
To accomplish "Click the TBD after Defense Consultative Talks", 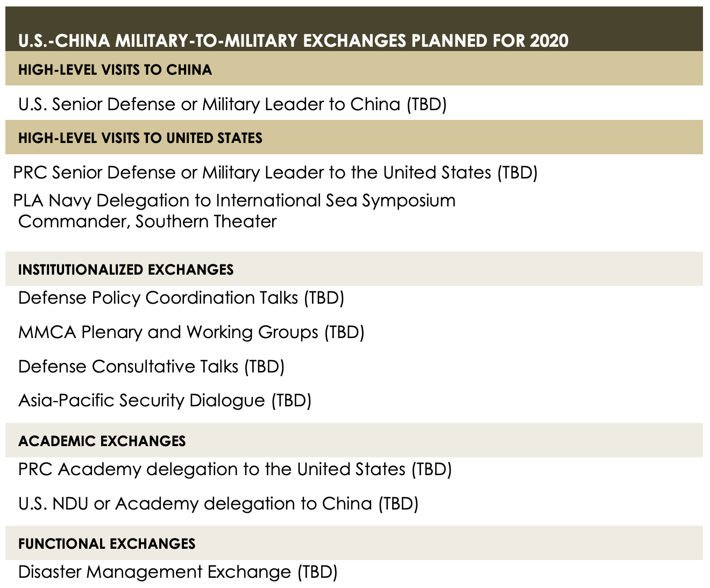I will tap(264, 367).
